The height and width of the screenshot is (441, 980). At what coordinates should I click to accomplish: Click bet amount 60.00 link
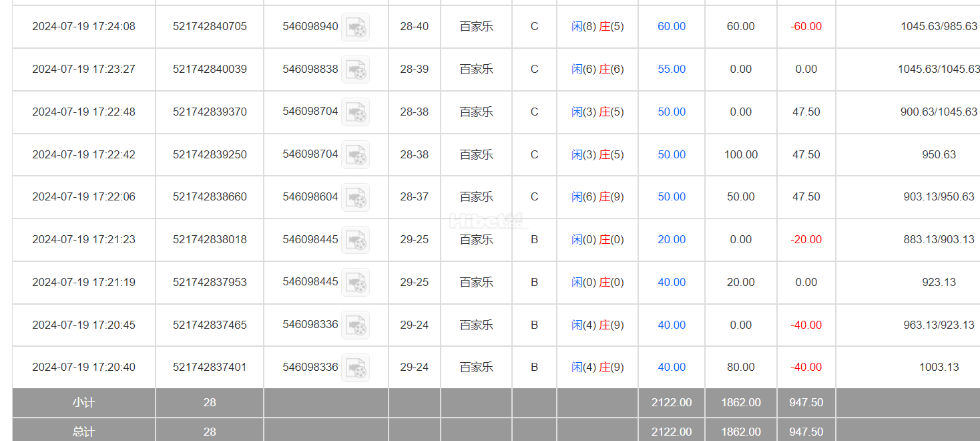672,27
